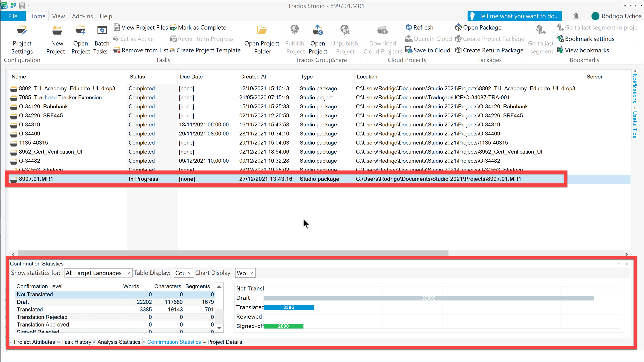Click Tell me what you want to do box
The width and height of the screenshot is (644, 362).
coord(514,16)
